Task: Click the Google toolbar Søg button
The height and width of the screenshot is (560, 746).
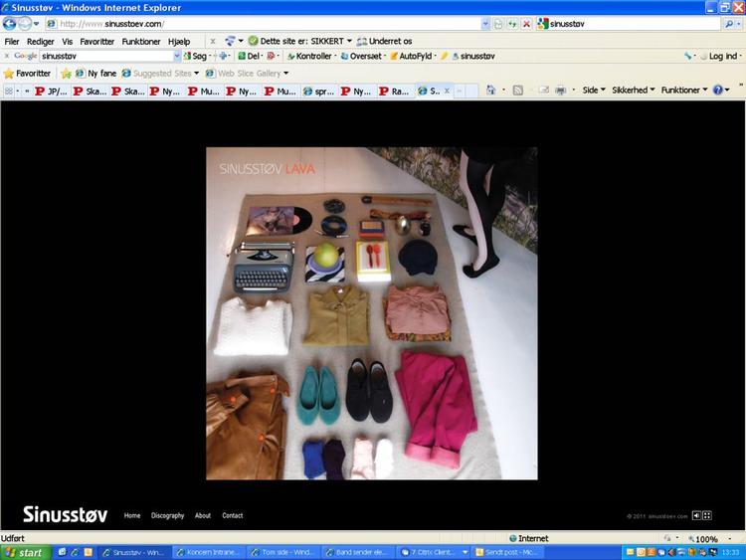Action: point(196,56)
